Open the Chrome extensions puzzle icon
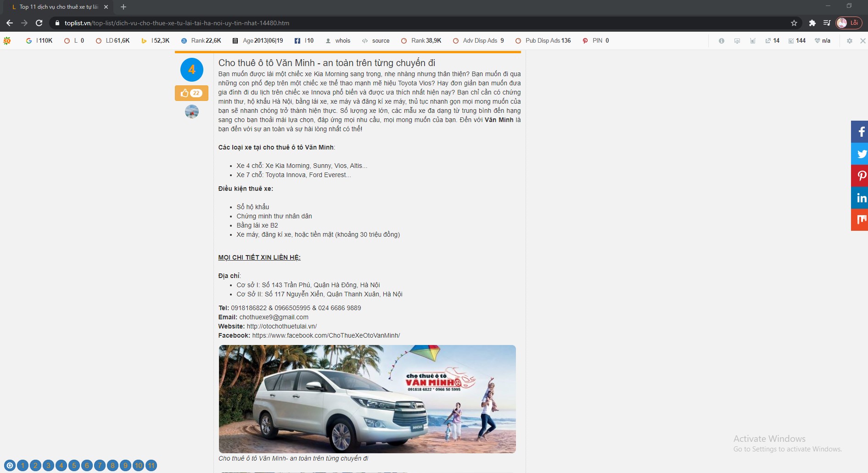The width and height of the screenshot is (868, 473). 812,23
